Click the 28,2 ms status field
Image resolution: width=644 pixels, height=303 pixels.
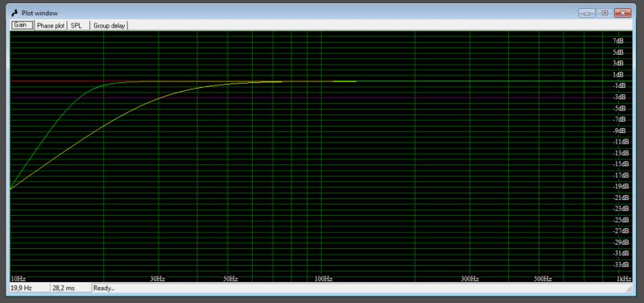pos(71,288)
